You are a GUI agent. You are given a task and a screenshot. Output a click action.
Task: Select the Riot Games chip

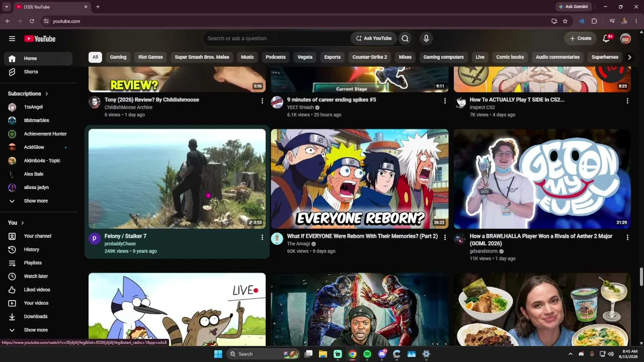click(150, 57)
